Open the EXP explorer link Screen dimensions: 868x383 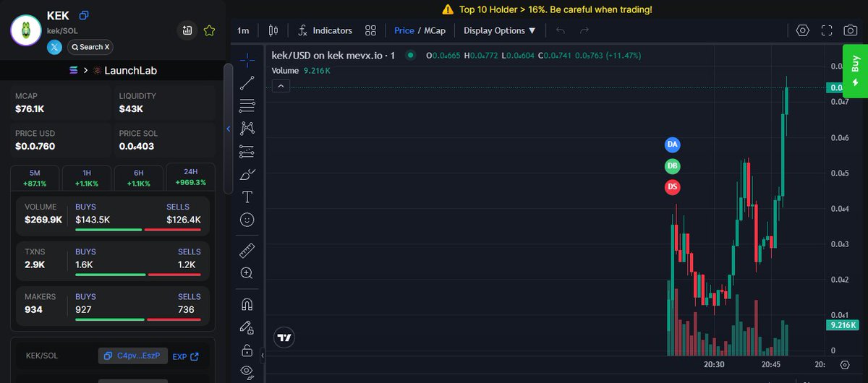pyautogui.click(x=185, y=356)
